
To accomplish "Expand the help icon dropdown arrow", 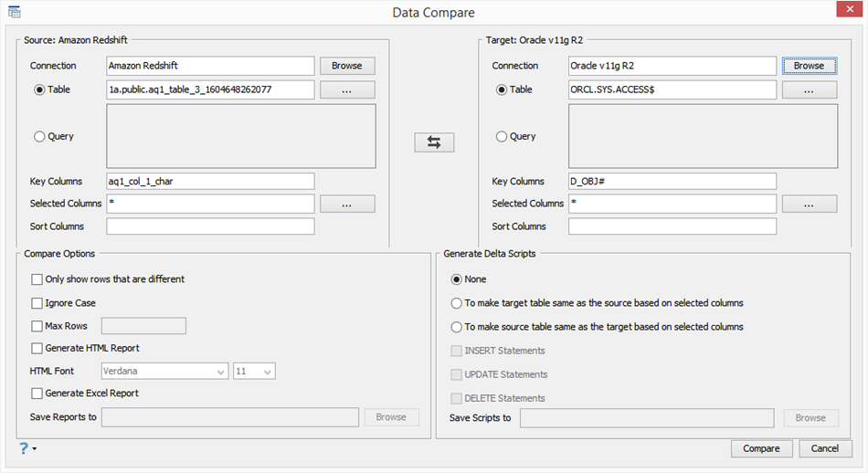I will coord(35,448).
